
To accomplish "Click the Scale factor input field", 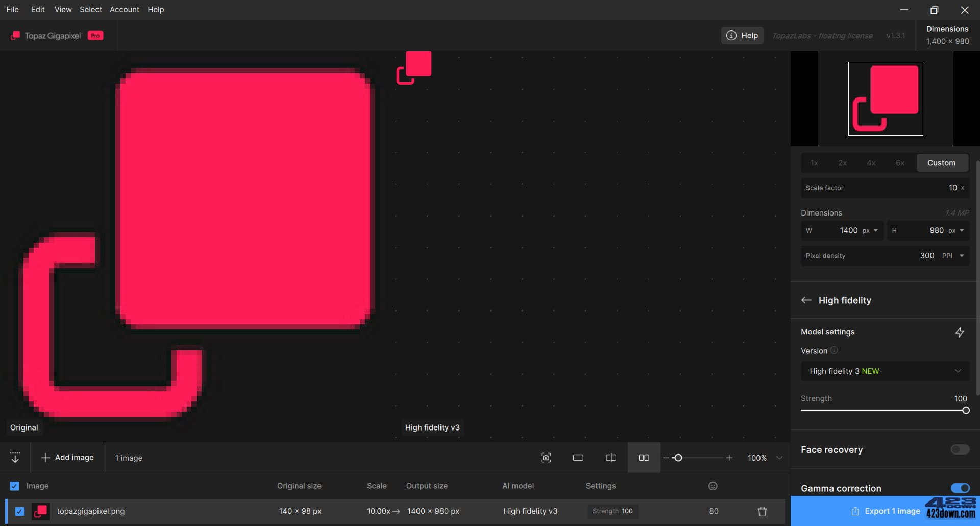I will click(x=885, y=188).
